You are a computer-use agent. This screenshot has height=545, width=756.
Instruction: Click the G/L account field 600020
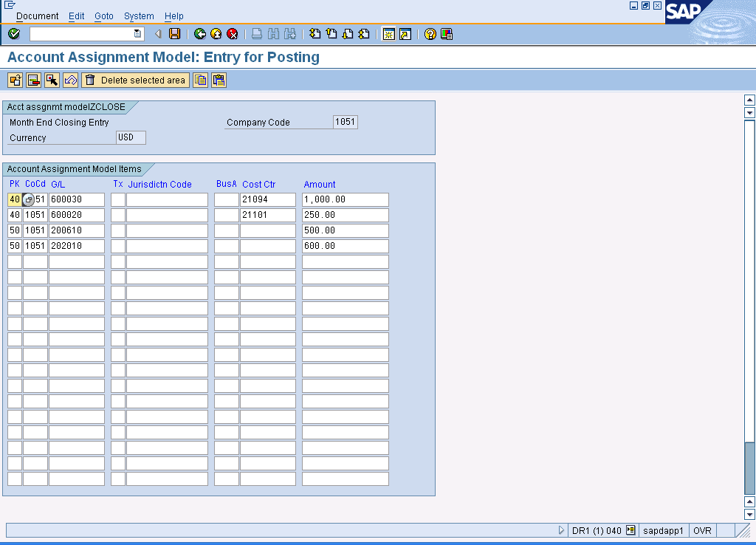(x=77, y=215)
